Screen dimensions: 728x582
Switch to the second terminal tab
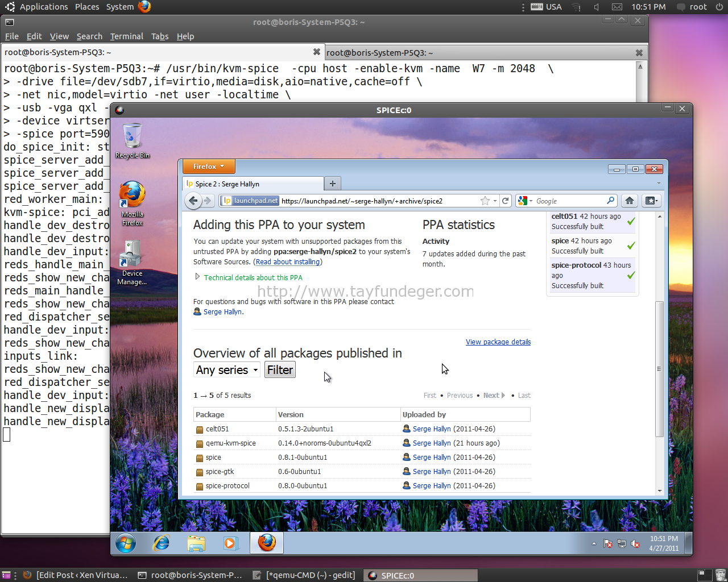(x=486, y=52)
